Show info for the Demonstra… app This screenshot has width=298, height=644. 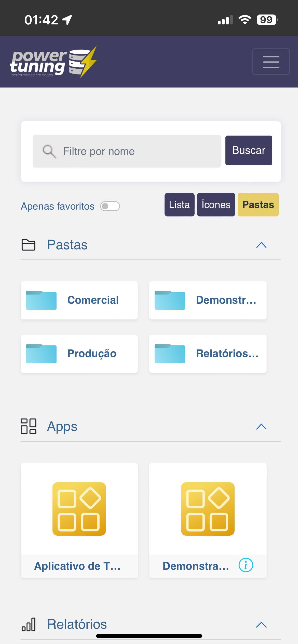pos(246,565)
